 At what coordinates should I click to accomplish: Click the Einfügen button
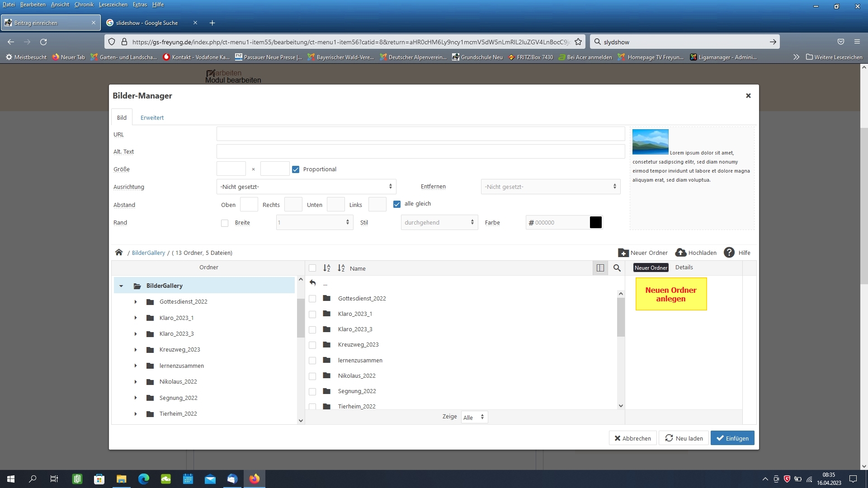point(732,438)
